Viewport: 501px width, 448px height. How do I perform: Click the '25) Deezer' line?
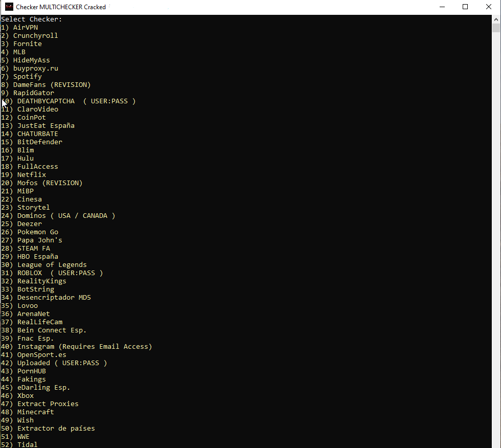click(21, 223)
